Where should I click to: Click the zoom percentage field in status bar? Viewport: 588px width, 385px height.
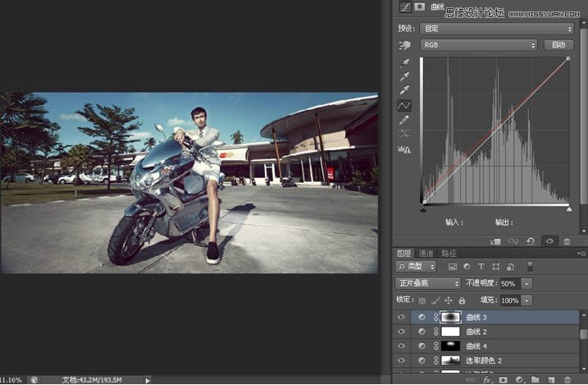click(x=11, y=380)
